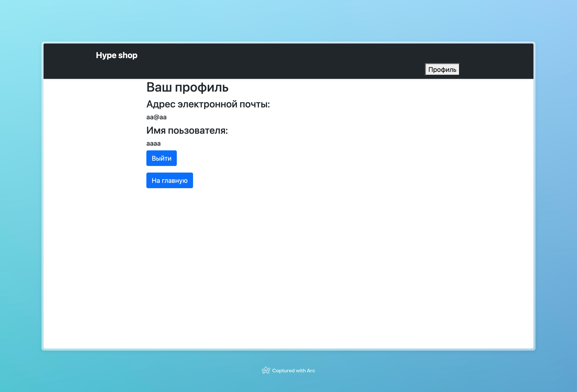Click the Captured with Arc caption
Screen dimensions: 577x392
point(293,370)
